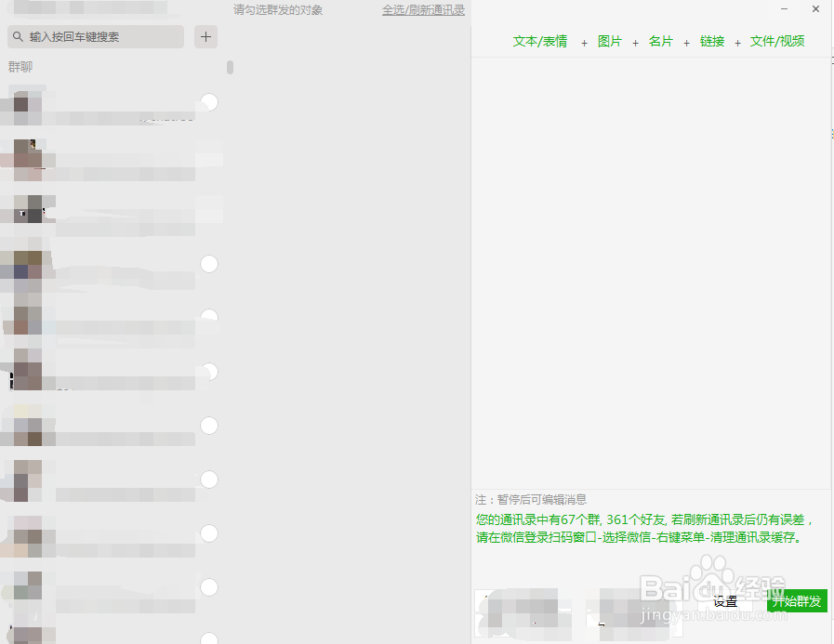The width and height of the screenshot is (834, 644).
Task: Click the plus icon beside 链接 tab
Action: click(685, 42)
